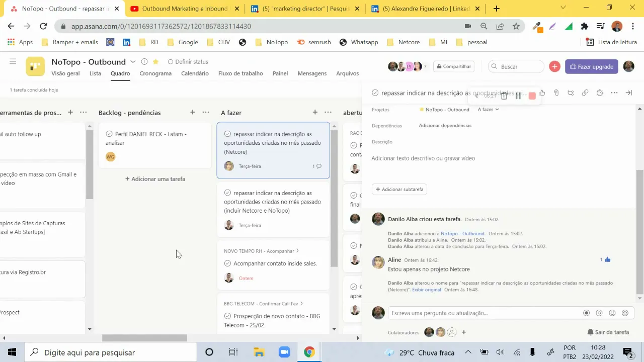Complete the incluir Netcore e NoTopo card
This screenshot has width=644, height=362.
pyautogui.click(x=227, y=193)
